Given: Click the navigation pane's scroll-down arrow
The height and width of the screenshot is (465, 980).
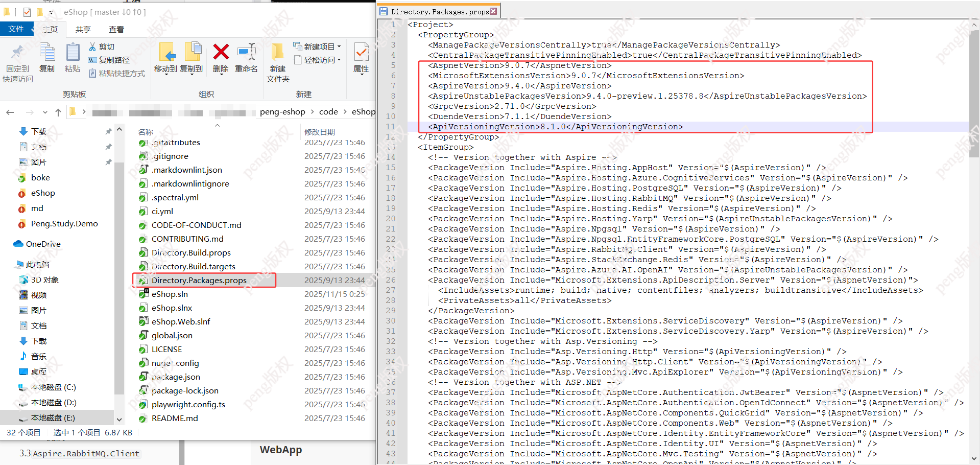Looking at the screenshot, I should pos(119,420).
